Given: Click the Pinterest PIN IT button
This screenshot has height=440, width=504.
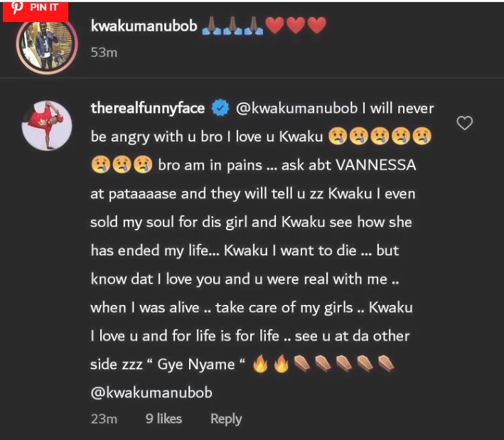Looking at the screenshot, I should (x=36, y=11).
